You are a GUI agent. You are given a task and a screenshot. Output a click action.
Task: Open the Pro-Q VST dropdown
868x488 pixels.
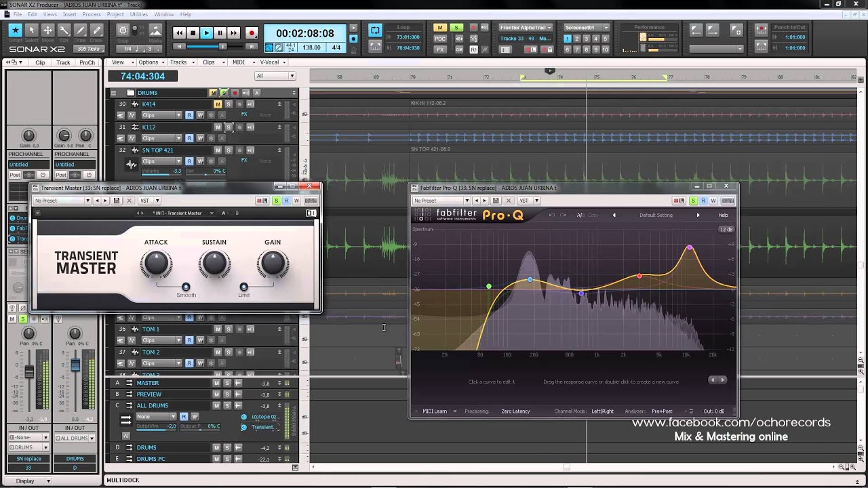[x=530, y=201]
